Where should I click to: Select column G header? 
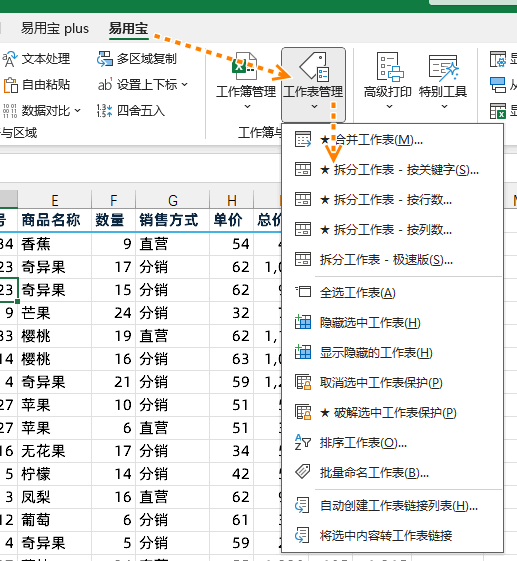[172, 200]
